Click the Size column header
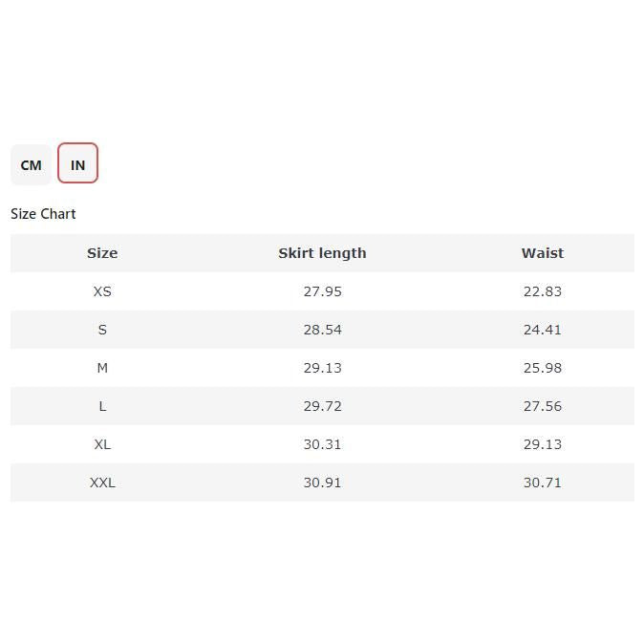 102,253
